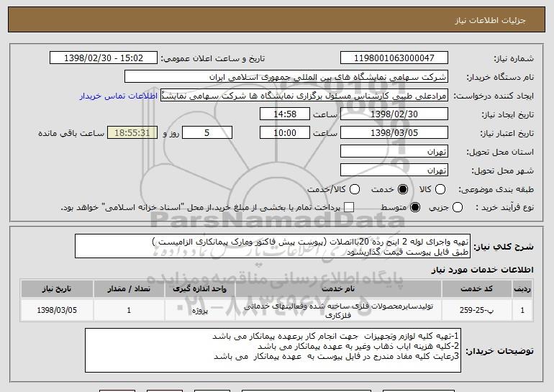Choose متوسط purchase process option
This screenshot has height=392, width=554.
click(415, 207)
